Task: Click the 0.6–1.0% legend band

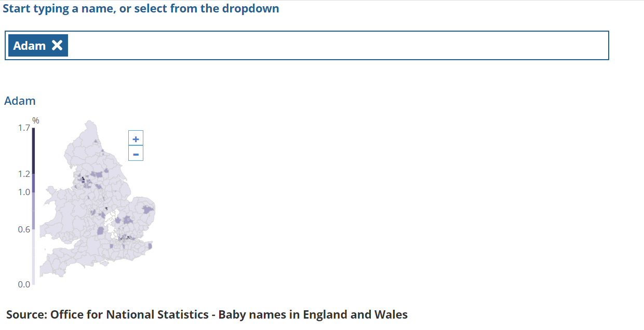Action: click(x=34, y=211)
